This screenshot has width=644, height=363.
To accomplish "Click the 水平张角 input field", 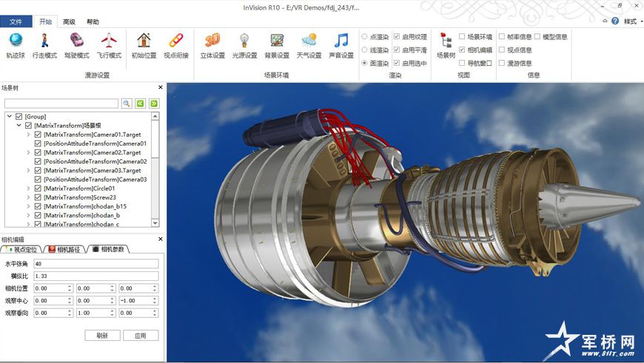I will pyautogui.click(x=95, y=263).
